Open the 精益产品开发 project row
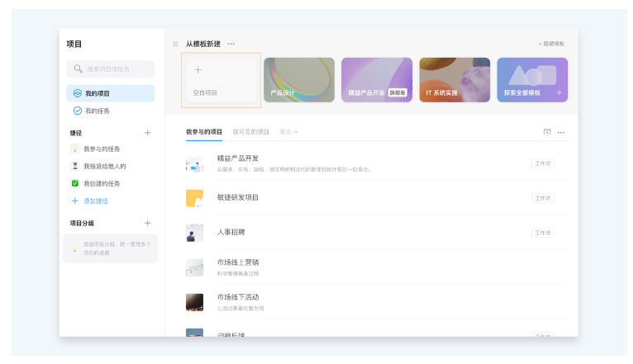Screen dimensions: 633x364 click(x=376, y=163)
